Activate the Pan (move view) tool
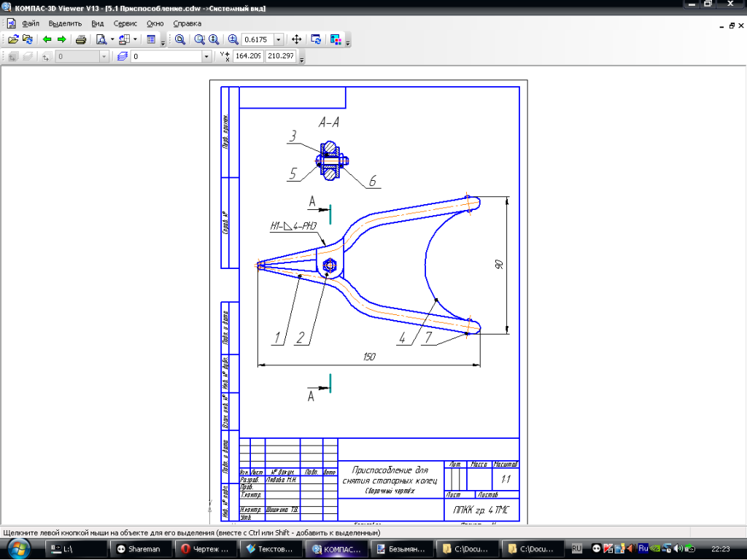Screen dimensions: 747x560 pyautogui.click(x=296, y=39)
